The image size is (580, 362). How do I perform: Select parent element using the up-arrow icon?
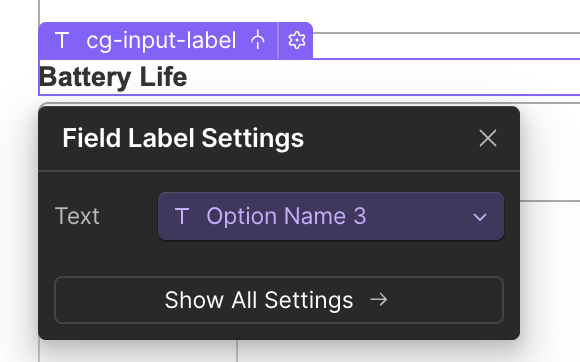tap(257, 40)
